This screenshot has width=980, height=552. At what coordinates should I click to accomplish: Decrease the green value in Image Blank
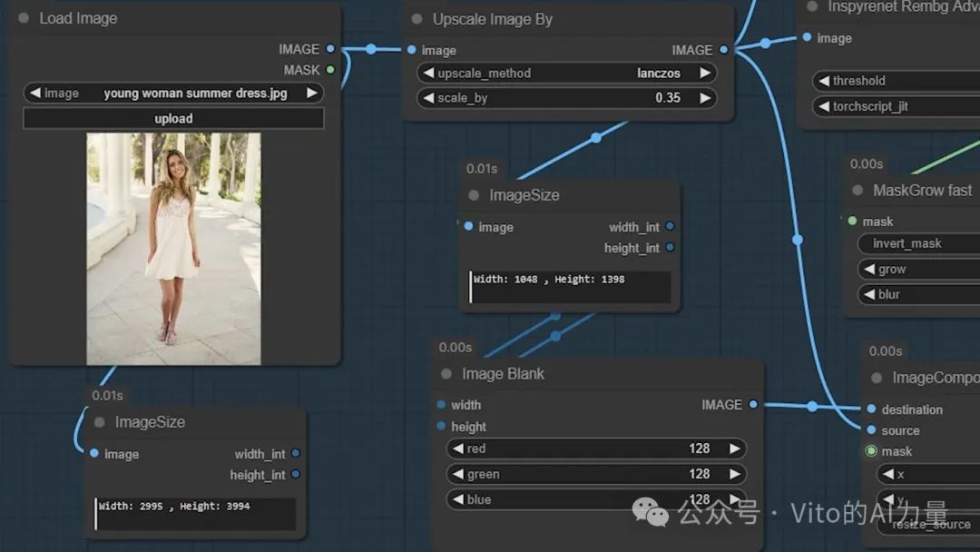tap(458, 474)
